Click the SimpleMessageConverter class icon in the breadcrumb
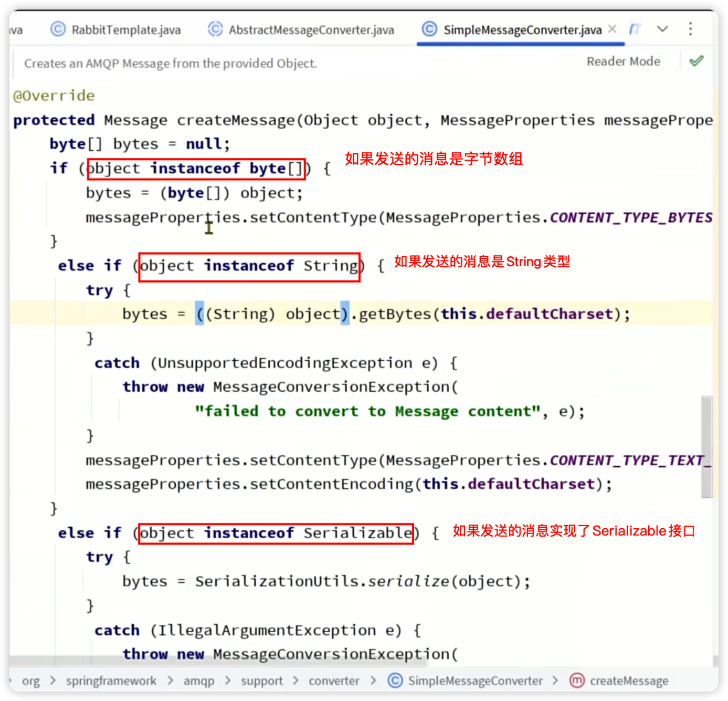728x701 pixels. [x=394, y=681]
